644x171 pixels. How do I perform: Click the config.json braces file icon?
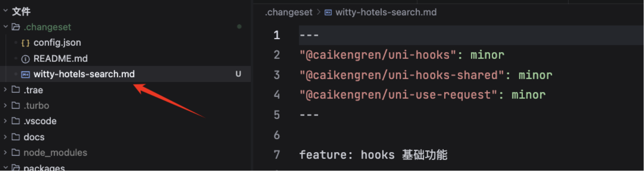[x=25, y=43]
